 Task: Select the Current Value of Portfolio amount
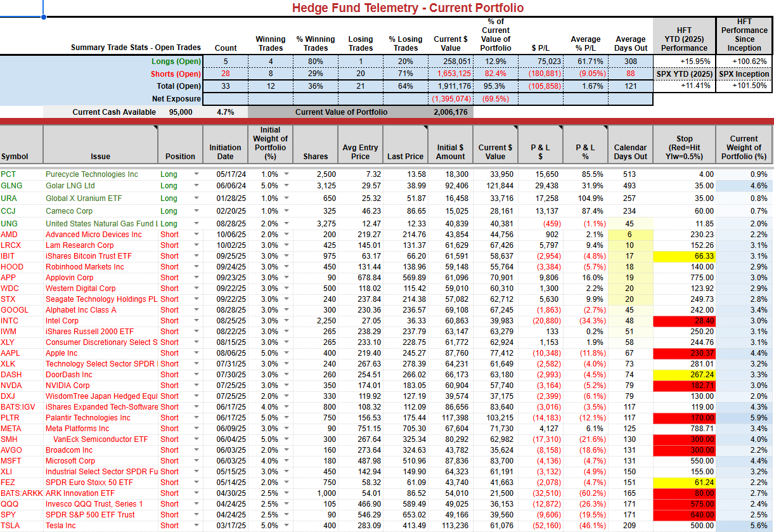coord(450,112)
